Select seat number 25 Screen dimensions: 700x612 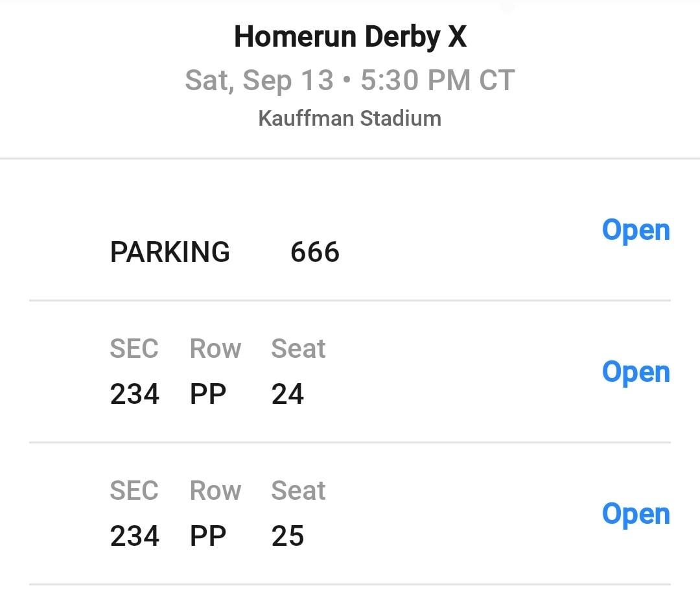click(x=286, y=535)
